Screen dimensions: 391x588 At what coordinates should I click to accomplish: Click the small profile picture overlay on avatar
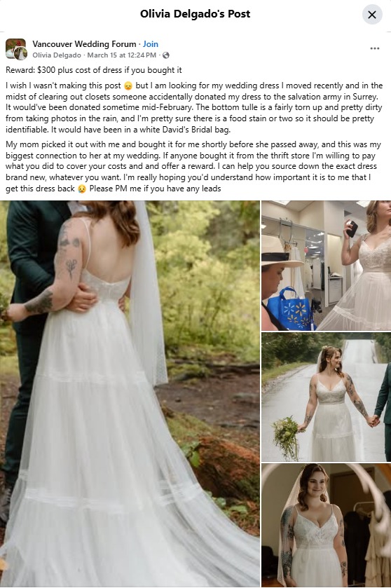tap(20, 54)
